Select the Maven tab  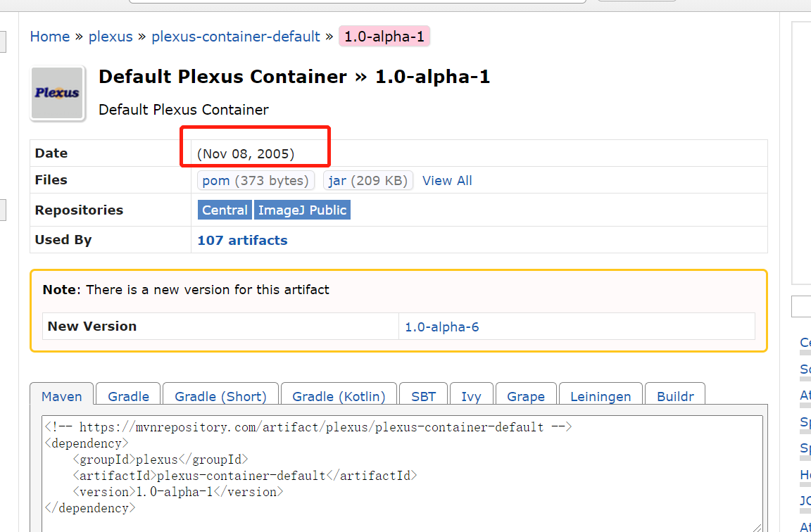(x=62, y=396)
